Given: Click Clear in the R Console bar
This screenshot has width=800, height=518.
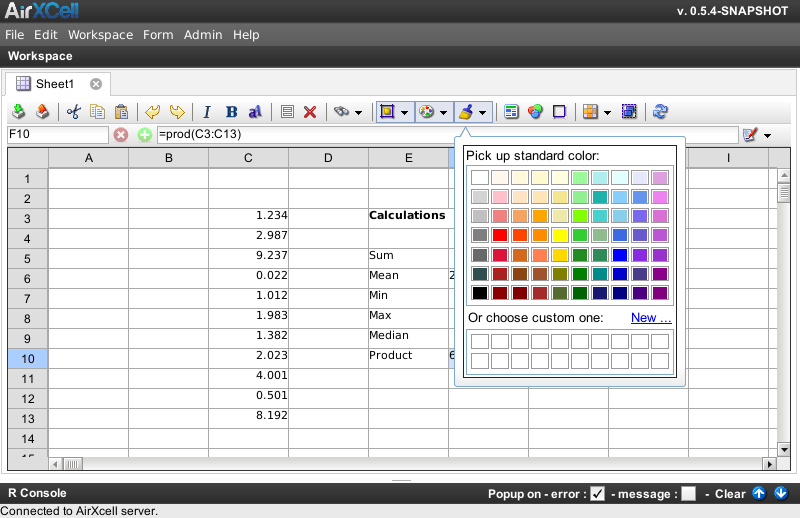Looking at the screenshot, I should [x=730, y=493].
